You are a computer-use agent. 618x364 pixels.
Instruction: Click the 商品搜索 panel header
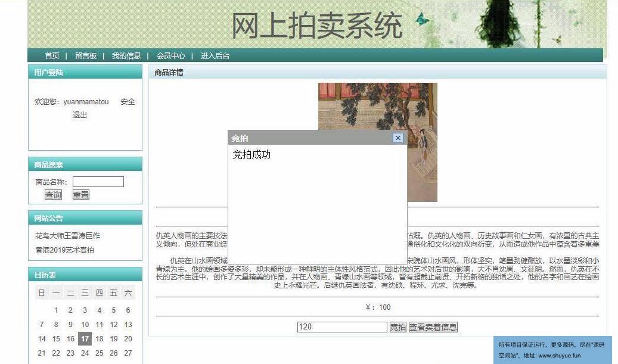pyautogui.click(x=85, y=164)
